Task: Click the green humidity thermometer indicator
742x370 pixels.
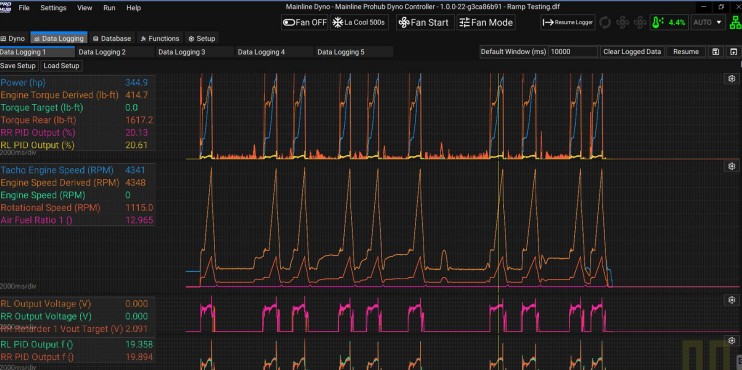Action: pos(669,22)
